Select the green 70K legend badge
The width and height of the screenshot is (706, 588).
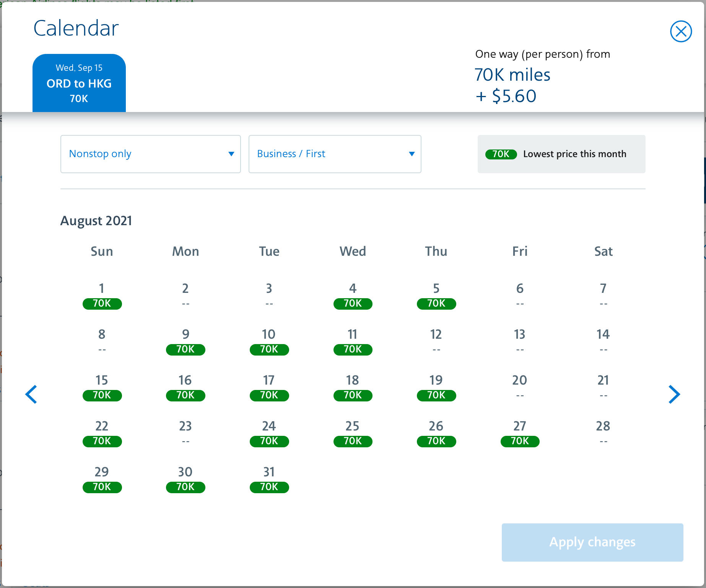point(501,154)
